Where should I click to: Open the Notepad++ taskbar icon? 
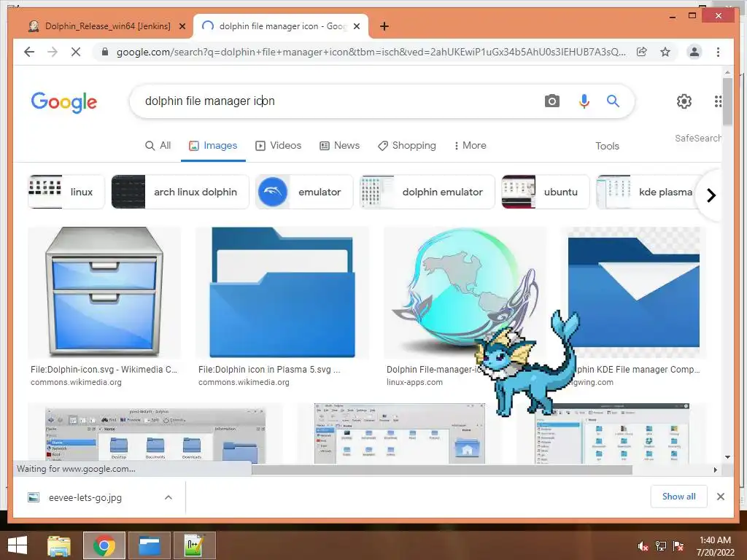coord(195,545)
